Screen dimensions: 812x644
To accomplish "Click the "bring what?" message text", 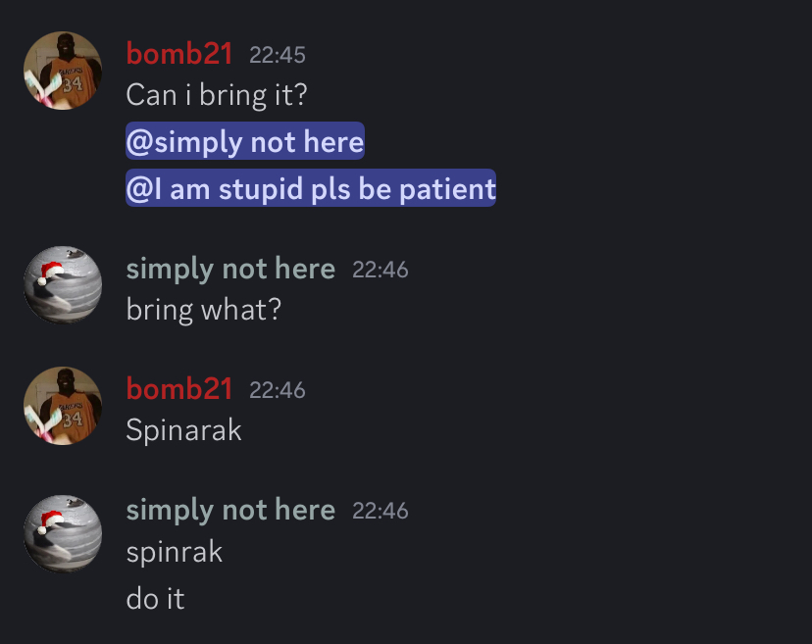I will 204,310.
